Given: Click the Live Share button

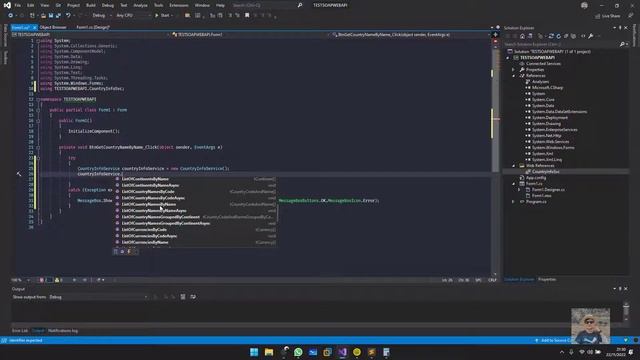Looking at the screenshot, I should click(608, 16).
